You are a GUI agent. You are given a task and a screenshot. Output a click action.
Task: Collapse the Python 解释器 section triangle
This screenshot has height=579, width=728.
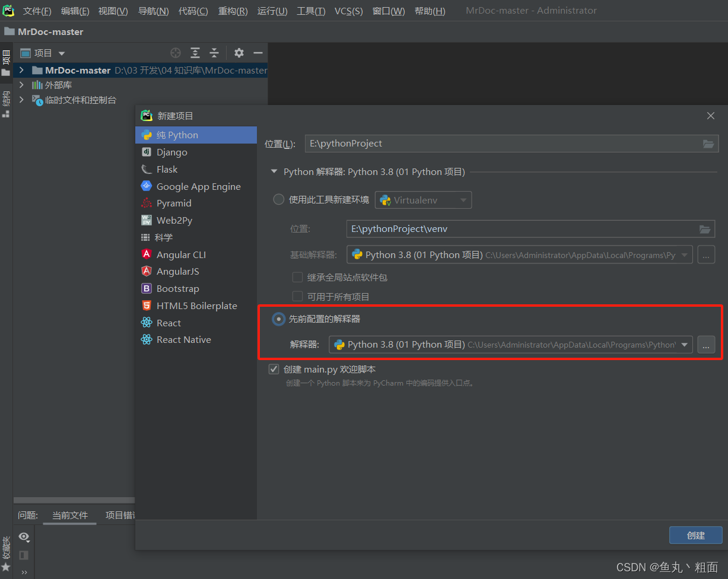[274, 172]
